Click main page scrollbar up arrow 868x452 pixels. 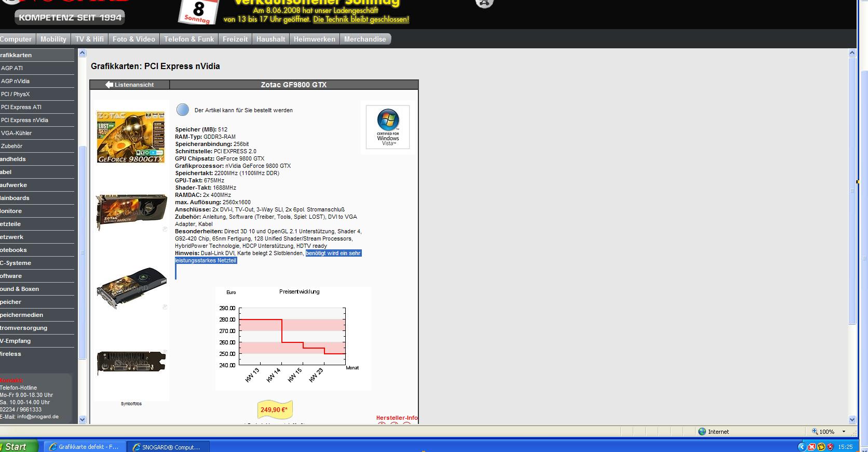click(852, 53)
